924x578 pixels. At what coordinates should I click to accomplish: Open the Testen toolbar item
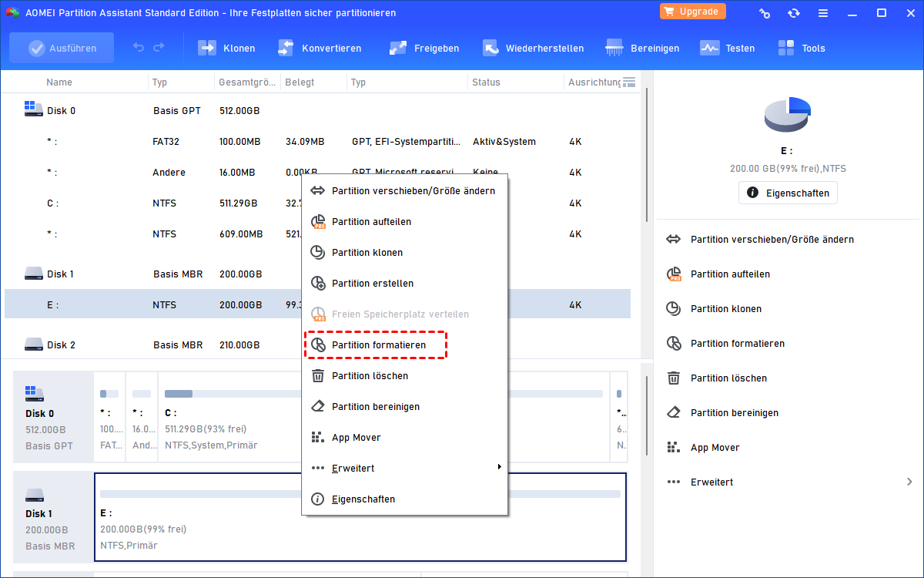727,48
